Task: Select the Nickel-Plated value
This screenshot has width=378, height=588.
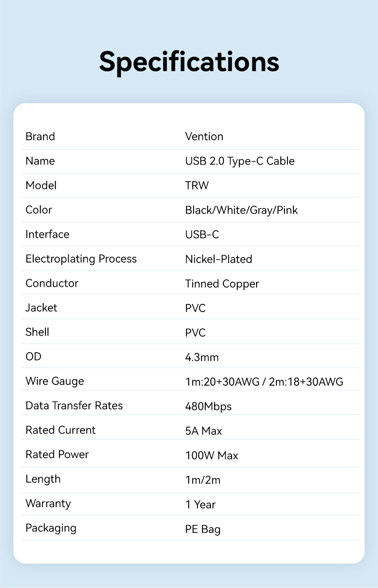Action: [219, 259]
